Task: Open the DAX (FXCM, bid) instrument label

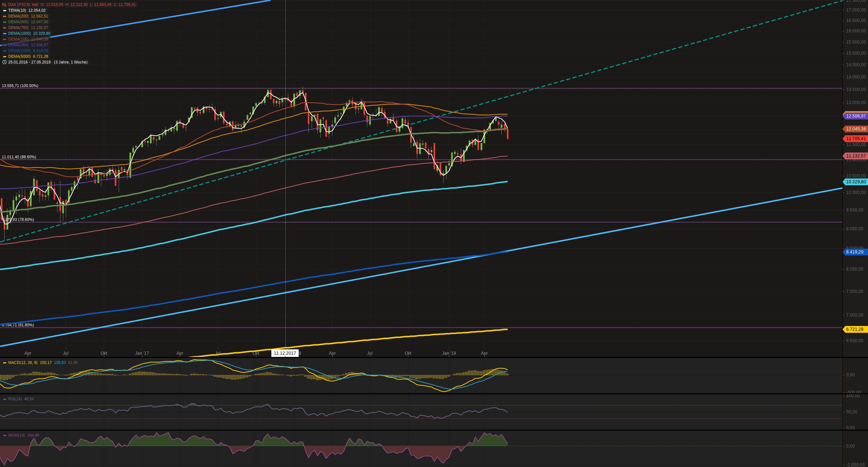Action: click(x=23, y=5)
